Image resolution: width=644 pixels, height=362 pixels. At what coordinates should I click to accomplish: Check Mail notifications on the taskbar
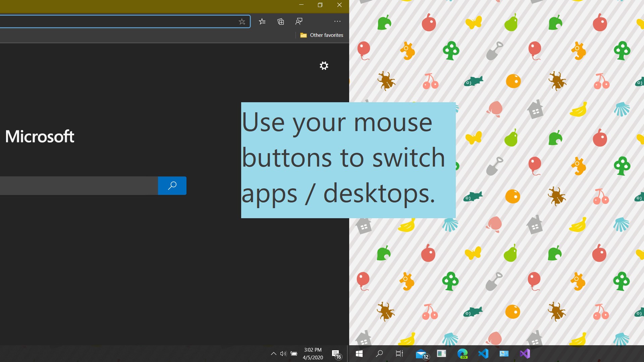(x=422, y=354)
